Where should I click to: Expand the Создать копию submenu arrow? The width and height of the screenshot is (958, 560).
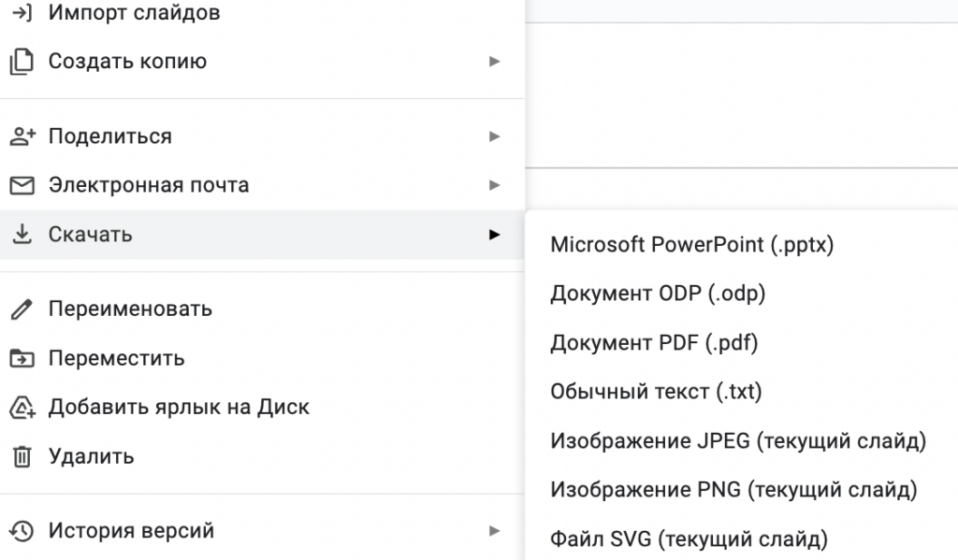[497, 61]
